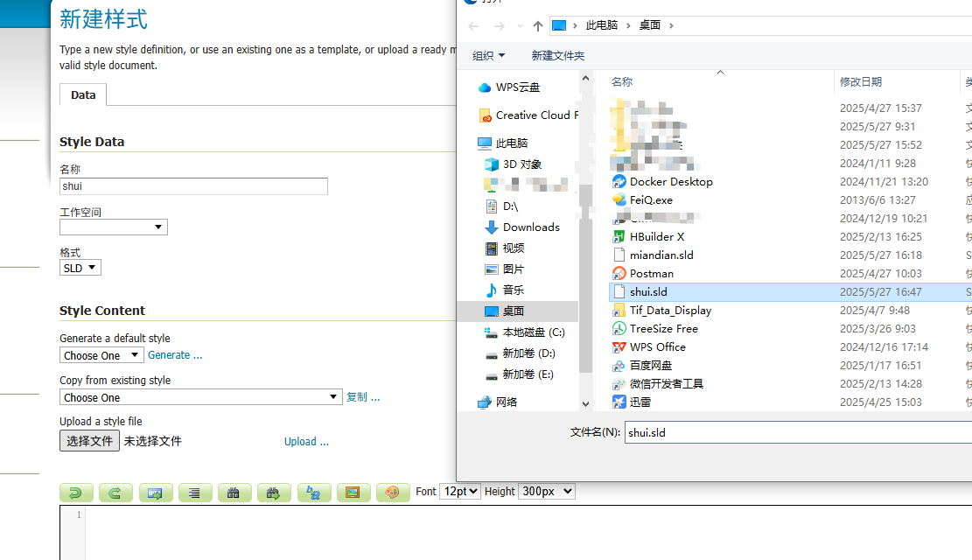This screenshot has height=560, width=972.
Task: Select Docker Desktop shortcut in file list
Action: [x=662, y=182]
